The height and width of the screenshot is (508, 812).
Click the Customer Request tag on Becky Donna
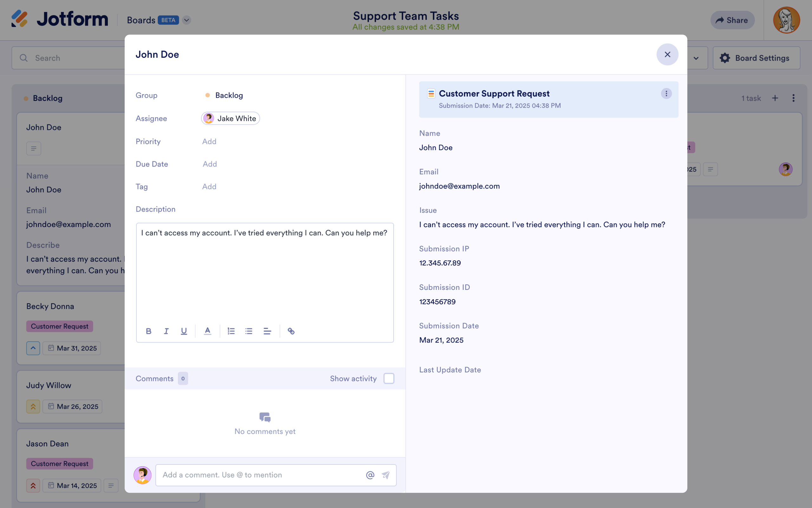click(60, 326)
